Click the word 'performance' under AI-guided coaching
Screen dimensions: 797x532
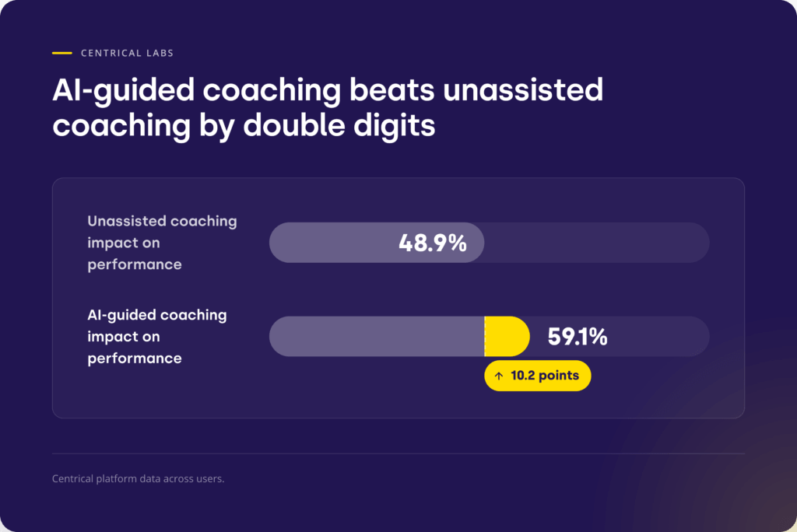(135, 359)
